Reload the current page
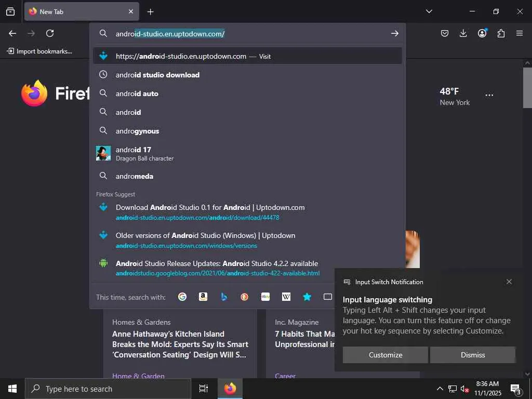The height and width of the screenshot is (399, 532). (x=50, y=33)
